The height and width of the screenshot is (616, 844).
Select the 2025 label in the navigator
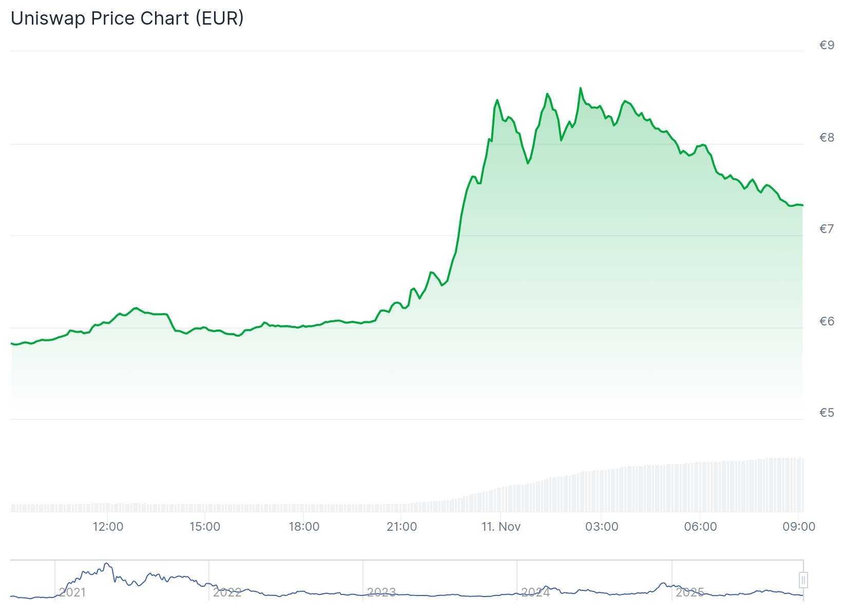689,592
